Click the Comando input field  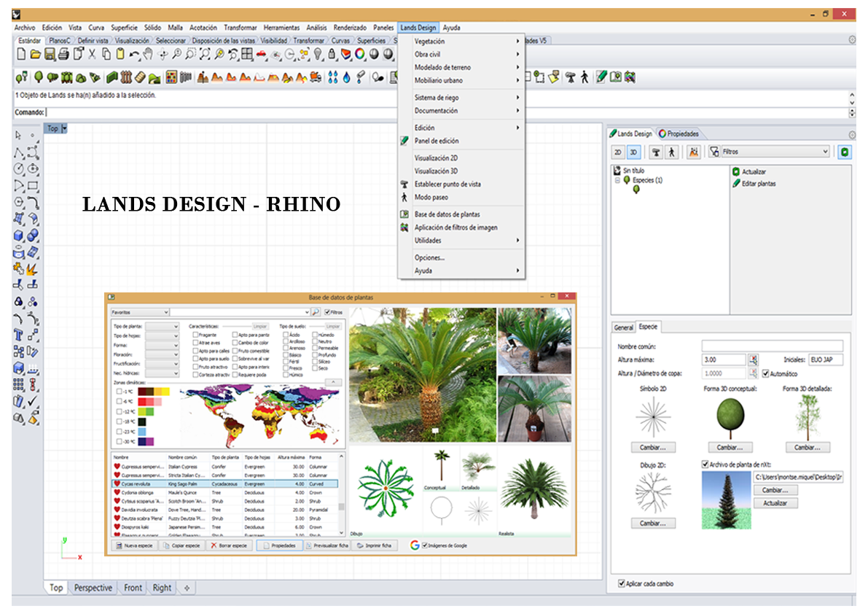click(x=447, y=112)
